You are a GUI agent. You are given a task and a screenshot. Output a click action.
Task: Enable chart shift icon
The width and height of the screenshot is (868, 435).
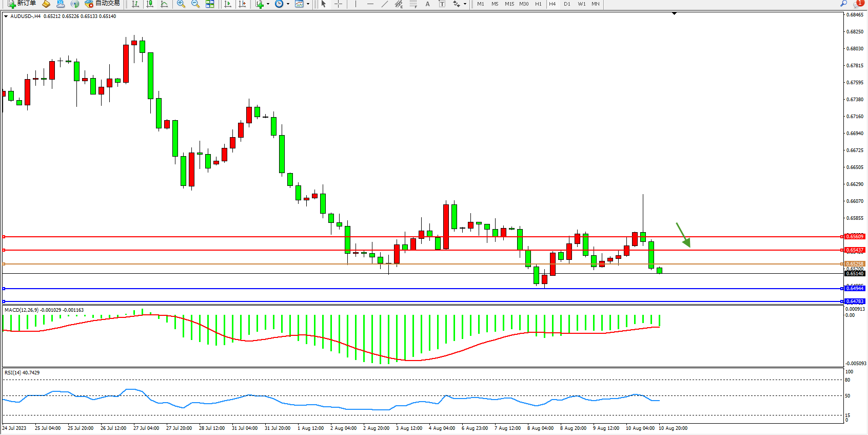pos(242,4)
